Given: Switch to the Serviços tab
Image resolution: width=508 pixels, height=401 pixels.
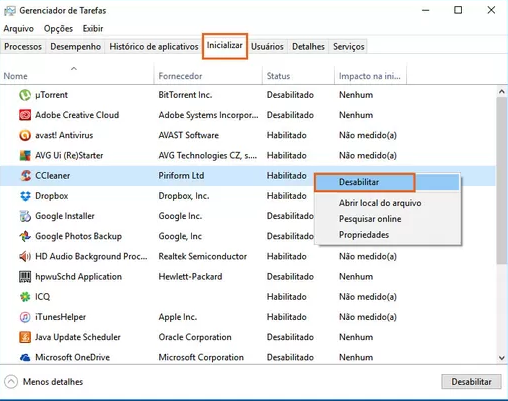Looking at the screenshot, I should point(349,47).
